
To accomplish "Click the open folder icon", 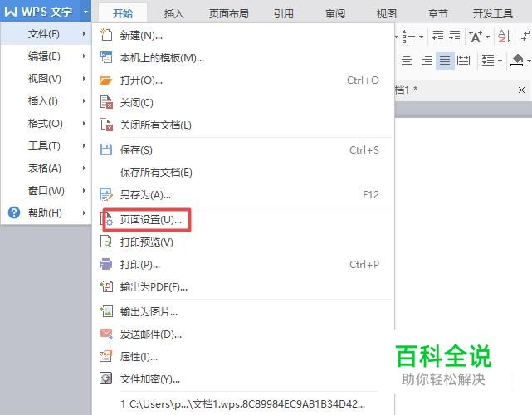I will click(x=106, y=81).
